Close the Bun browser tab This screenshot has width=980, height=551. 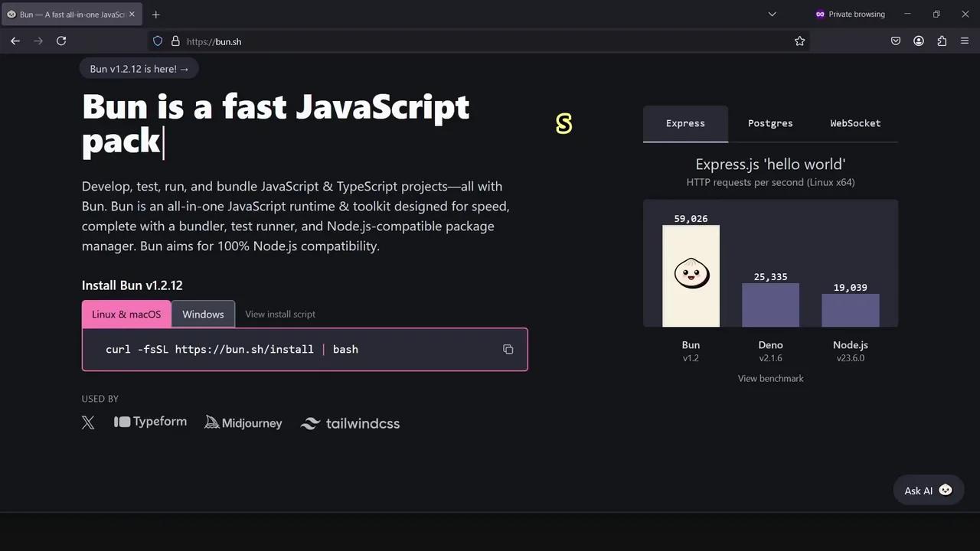tap(132, 15)
